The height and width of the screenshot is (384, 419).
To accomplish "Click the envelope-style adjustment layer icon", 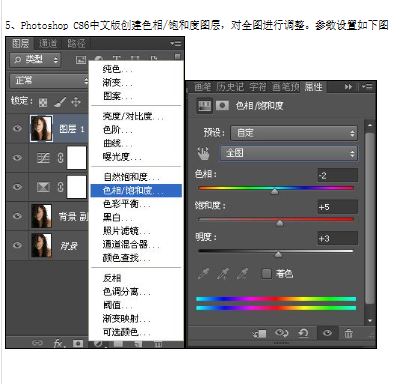I will [43, 187].
